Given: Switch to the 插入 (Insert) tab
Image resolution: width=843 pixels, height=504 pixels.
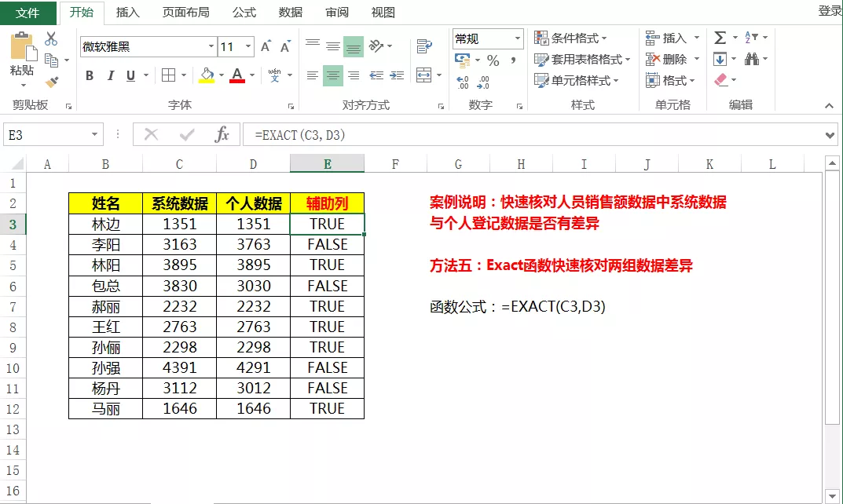Looking at the screenshot, I should pyautogui.click(x=128, y=13).
